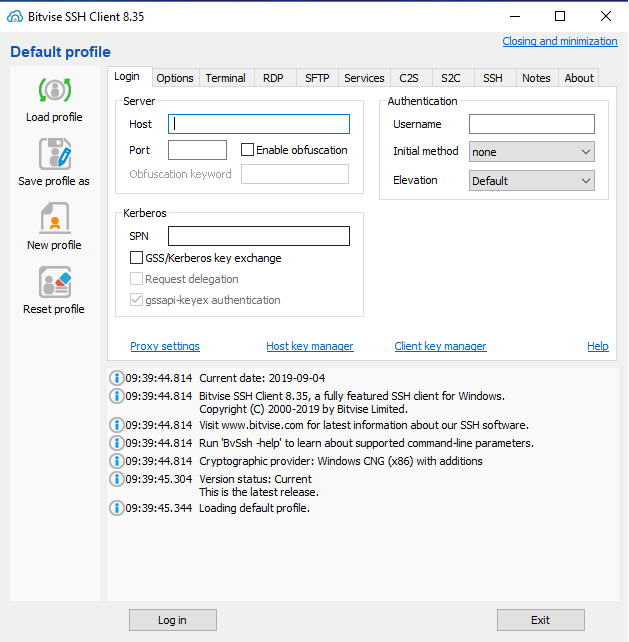Open Closing and minimization link
629x642 pixels.
[560, 41]
